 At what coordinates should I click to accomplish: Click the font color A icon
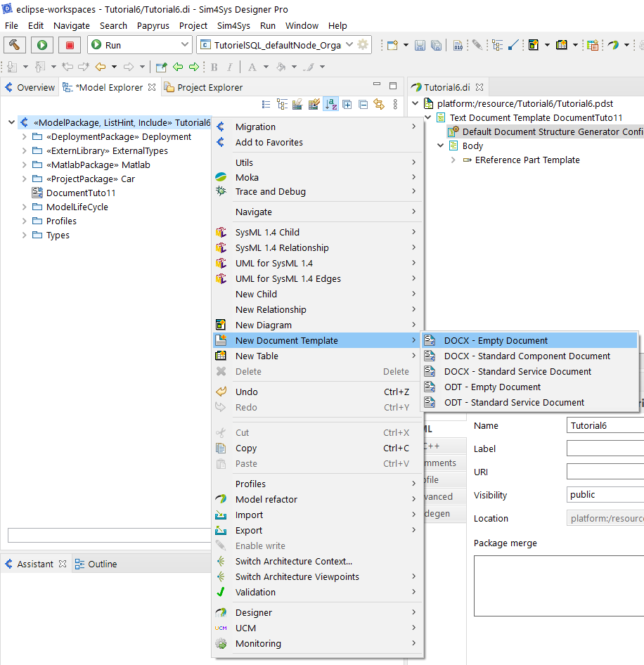[252, 67]
